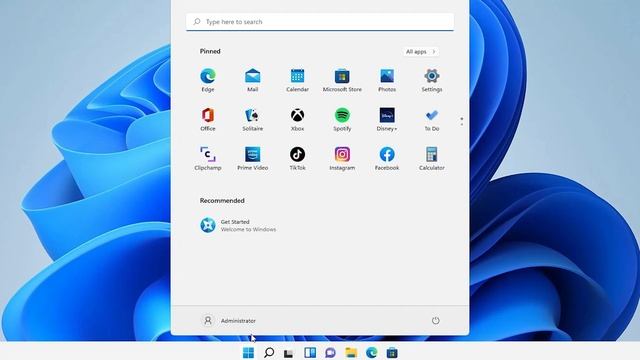640x360 pixels.
Task: Click the Welcome to Windows subtitle
Action: [x=248, y=230]
